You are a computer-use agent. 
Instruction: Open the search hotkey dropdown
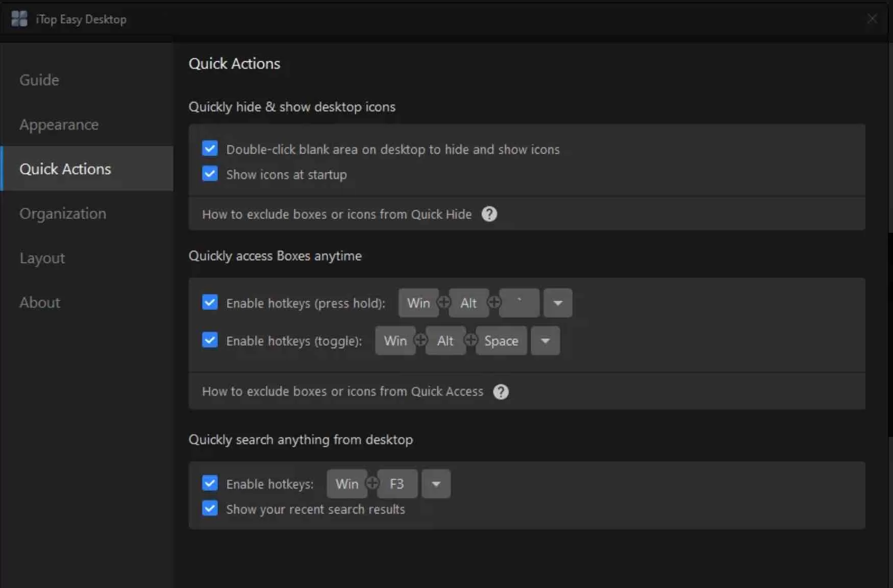coord(436,484)
